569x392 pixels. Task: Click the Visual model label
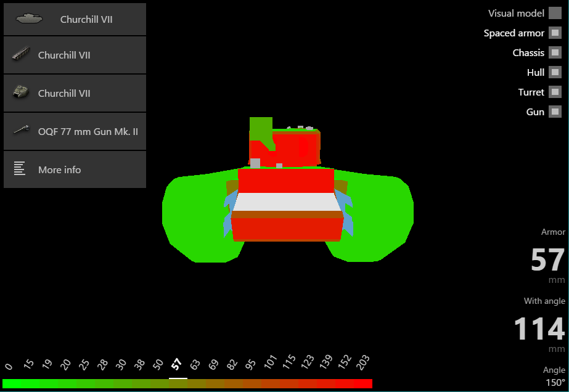pos(516,14)
